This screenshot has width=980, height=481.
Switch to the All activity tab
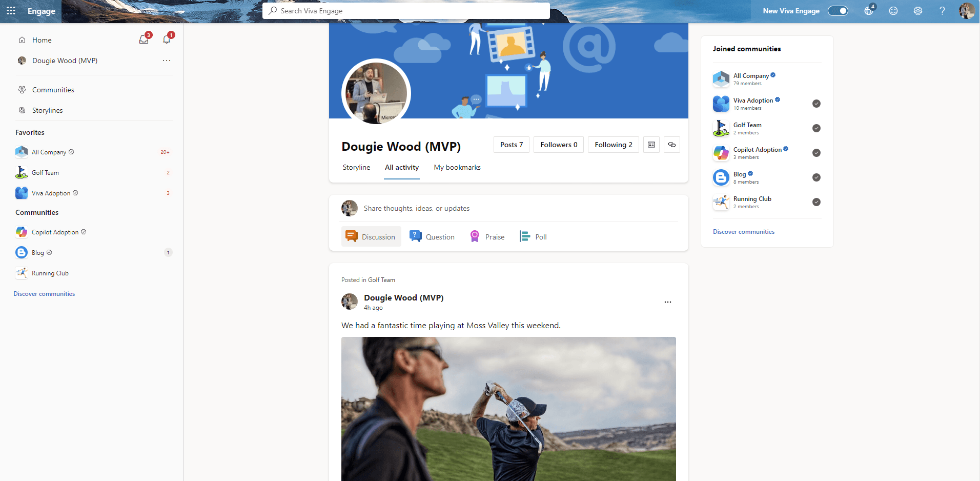tap(402, 168)
